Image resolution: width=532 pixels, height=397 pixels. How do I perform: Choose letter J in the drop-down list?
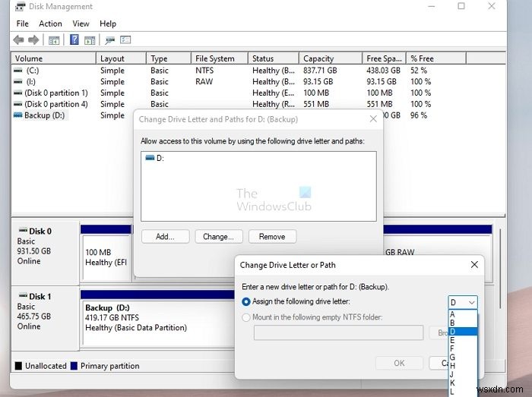[463, 374]
